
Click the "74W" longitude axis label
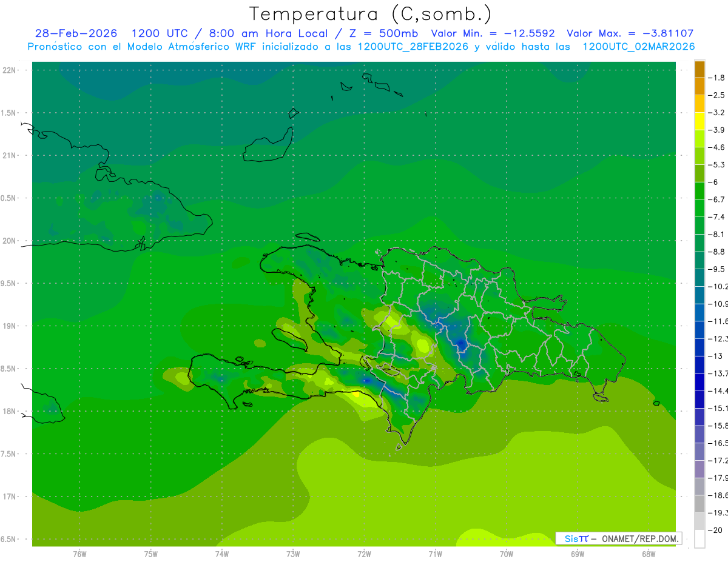222,554
